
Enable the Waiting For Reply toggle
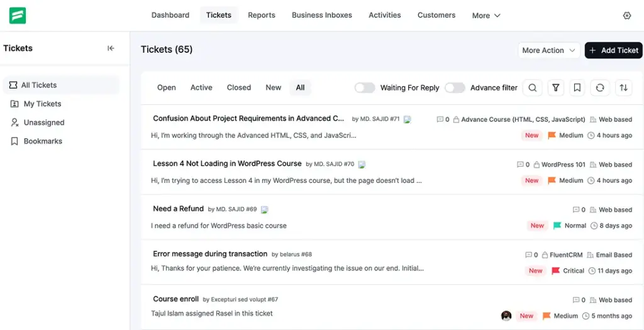tap(365, 88)
